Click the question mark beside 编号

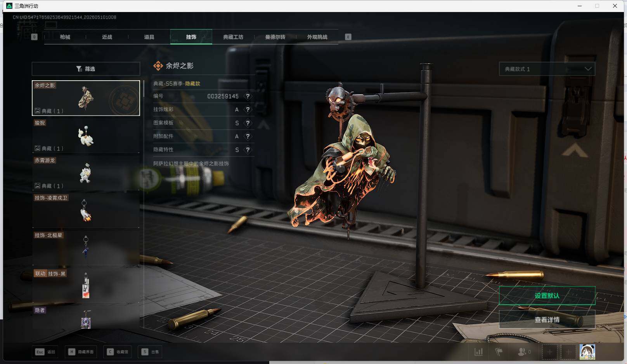pyautogui.click(x=248, y=96)
